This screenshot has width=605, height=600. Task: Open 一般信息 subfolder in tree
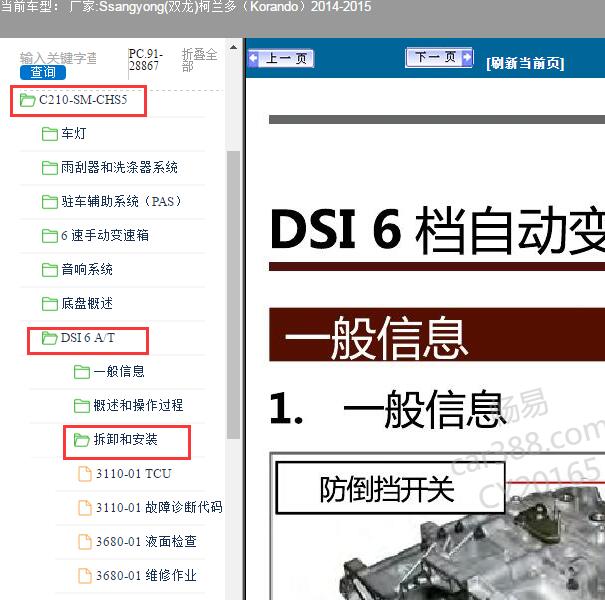pos(119,372)
